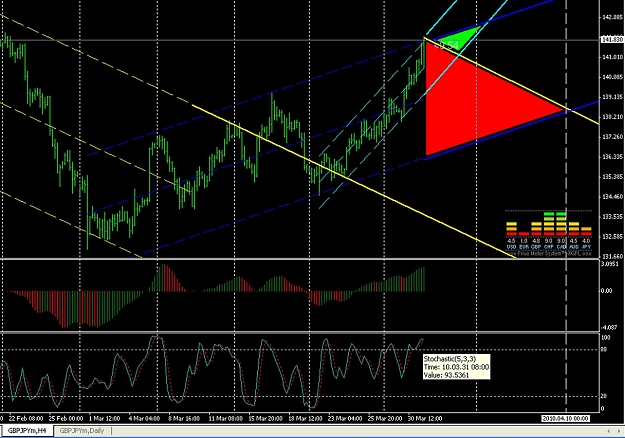Click the 25 Feb 00:00 time label

pos(66,418)
